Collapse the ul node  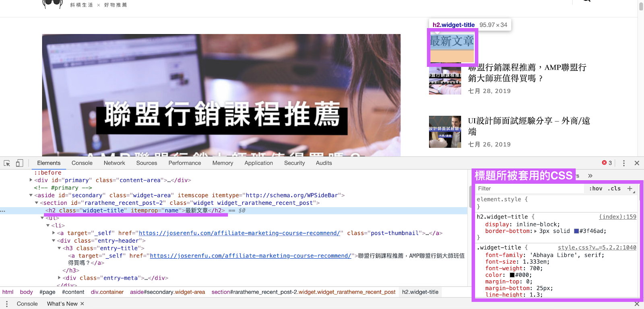point(42,218)
